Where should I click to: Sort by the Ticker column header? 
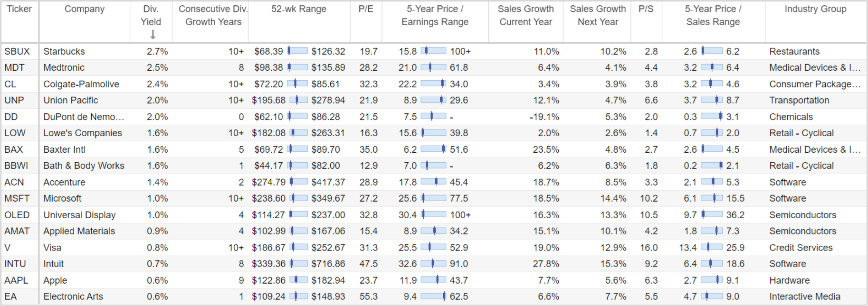[x=19, y=9]
